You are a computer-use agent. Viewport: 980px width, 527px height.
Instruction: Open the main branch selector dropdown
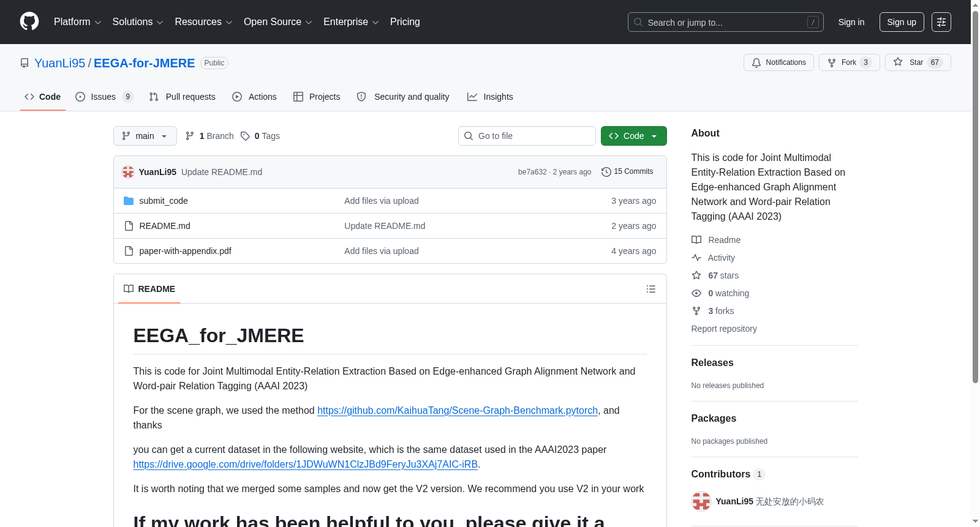click(145, 136)
